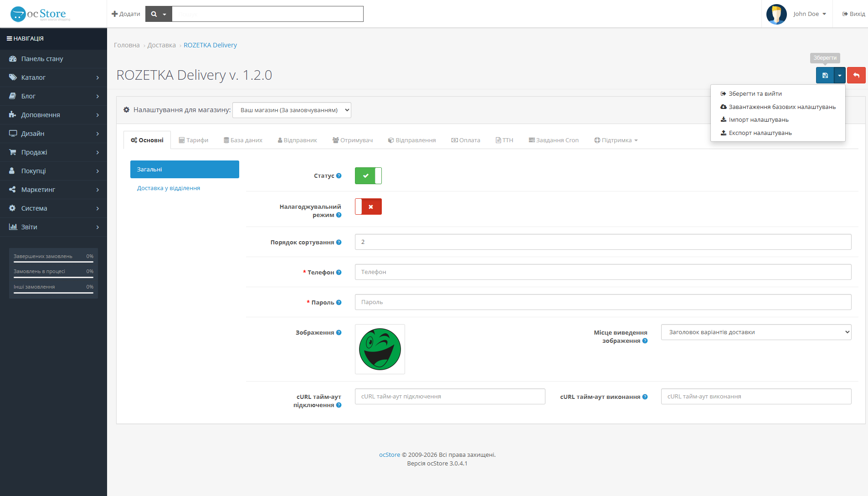The width and height of the screenshot is (868, 496).
Task: Open the save options caret dropdown
Action: [x=839, y=75]
